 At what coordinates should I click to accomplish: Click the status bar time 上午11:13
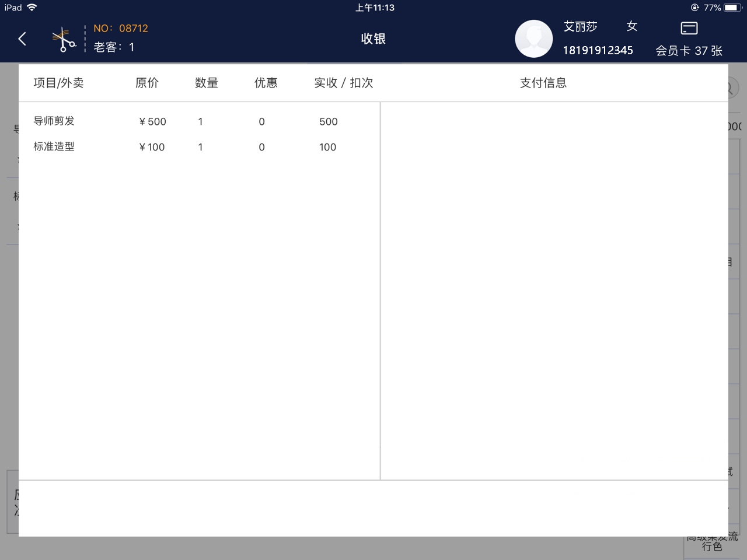tap(375, 8)
